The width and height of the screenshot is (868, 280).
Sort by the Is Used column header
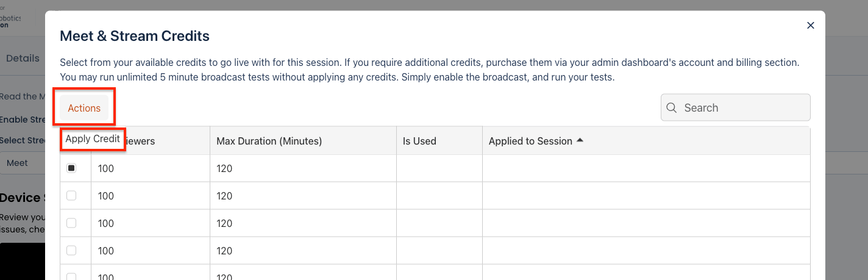(x=419, y=141)
